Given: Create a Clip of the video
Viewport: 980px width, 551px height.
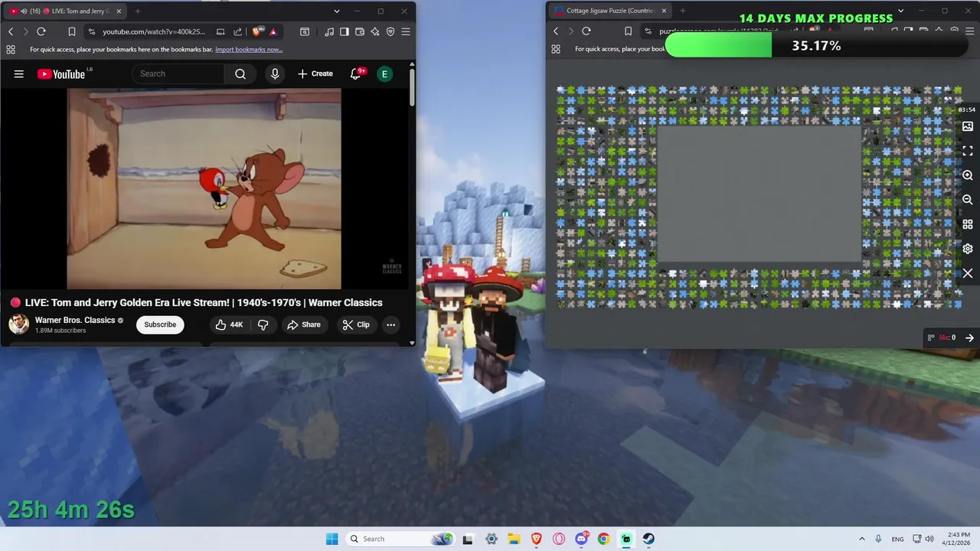Looking at the screenshot, I should coord(356,324).
